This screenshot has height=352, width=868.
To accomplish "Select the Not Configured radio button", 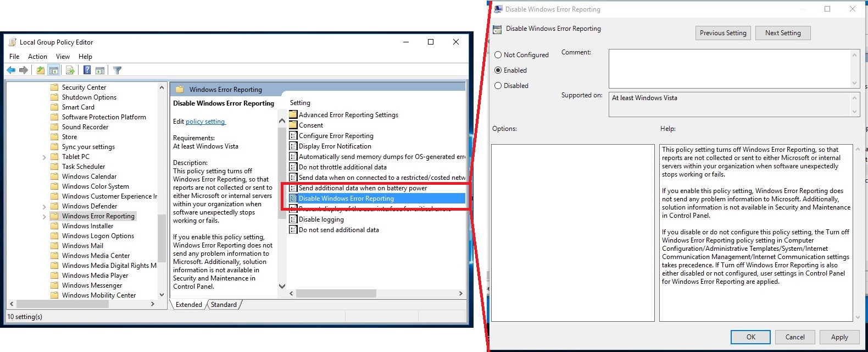I will 498,55.
